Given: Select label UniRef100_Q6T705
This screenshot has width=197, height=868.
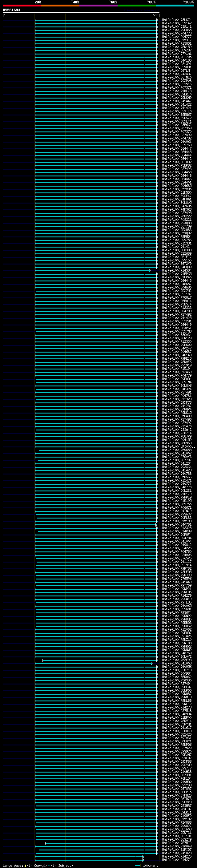Looking at the screenshot, I should (176, 57).
